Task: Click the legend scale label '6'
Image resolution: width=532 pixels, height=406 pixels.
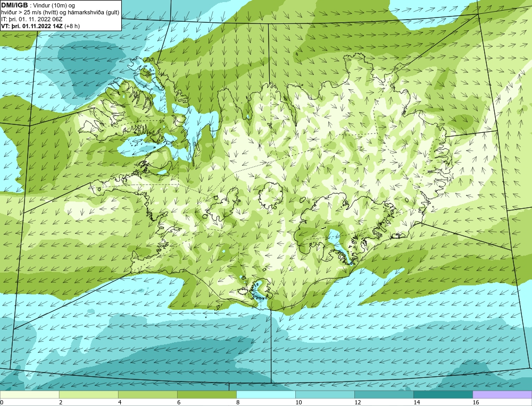Action: [179, 402]
